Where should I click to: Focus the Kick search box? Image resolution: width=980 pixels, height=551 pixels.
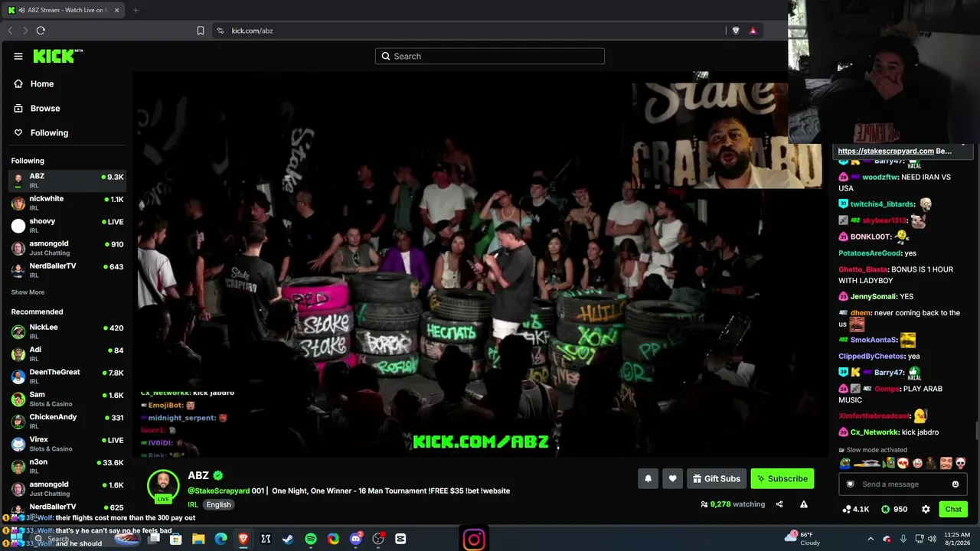[x=490, y=56]
